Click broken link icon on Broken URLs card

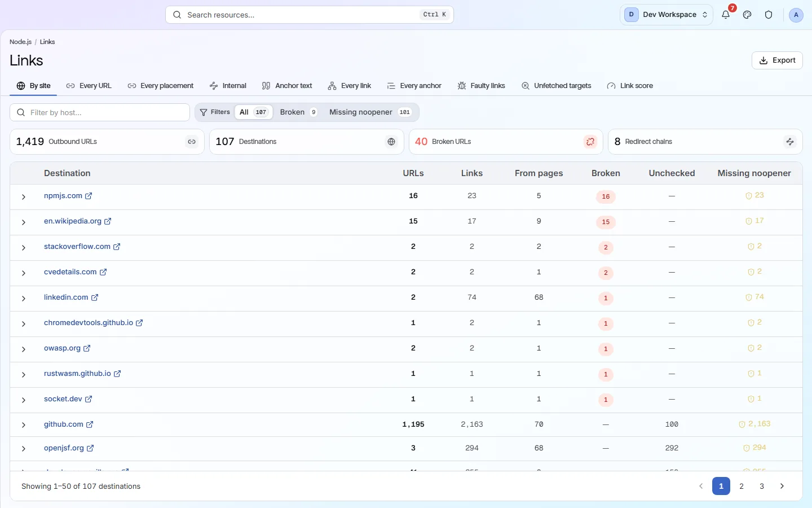[590, 142]
